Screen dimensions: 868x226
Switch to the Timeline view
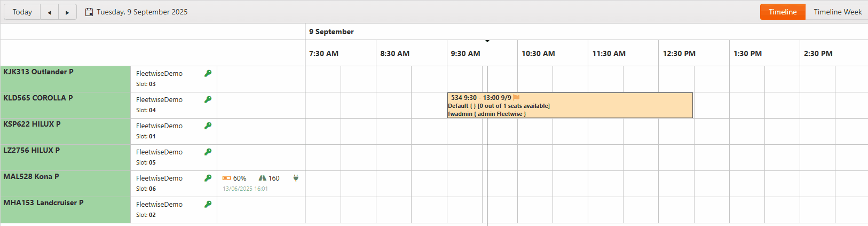[783, 12]
